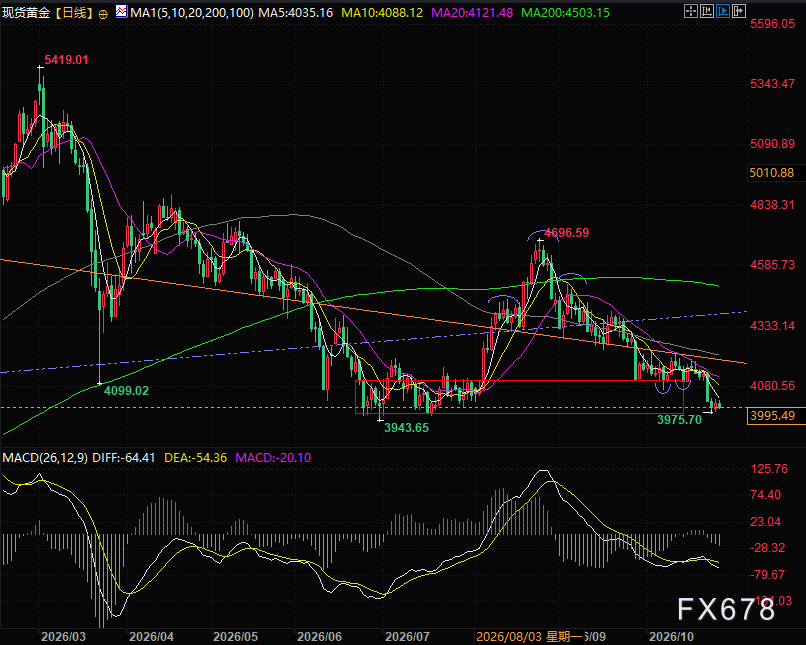The width and height of the screenshot is (806, 645).
Task: Click the 现货黄金 symbol title
Action: point(26,12)
